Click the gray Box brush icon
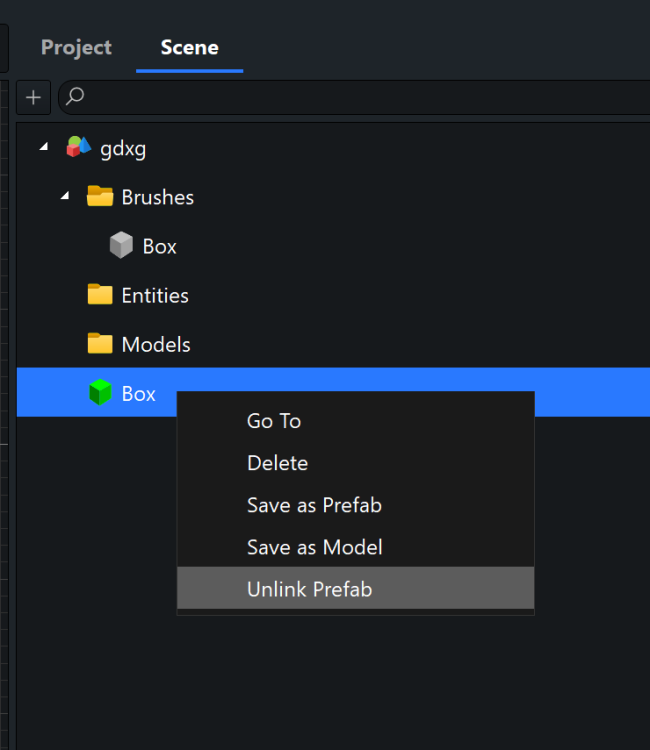 pos(121,246)
